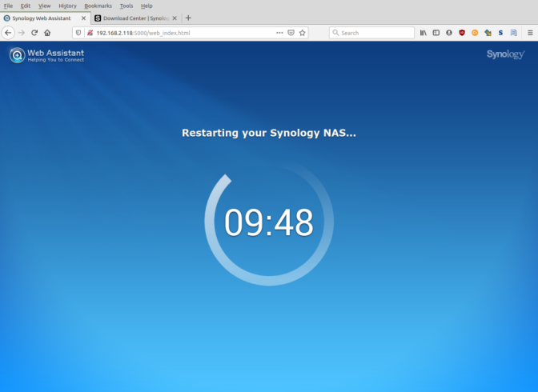Click the 09:48 countdown timer
This screenshot has height=392, width=538.
tap(269, 222)
